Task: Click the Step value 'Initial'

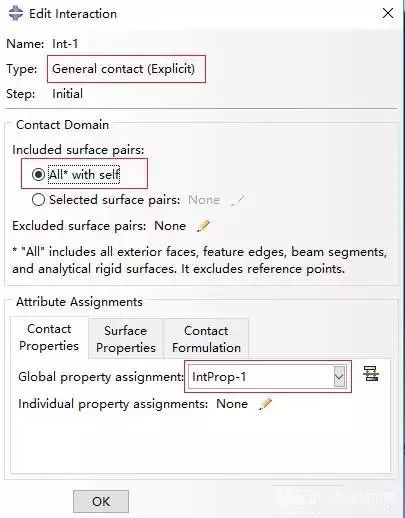Action: [68, 94]
